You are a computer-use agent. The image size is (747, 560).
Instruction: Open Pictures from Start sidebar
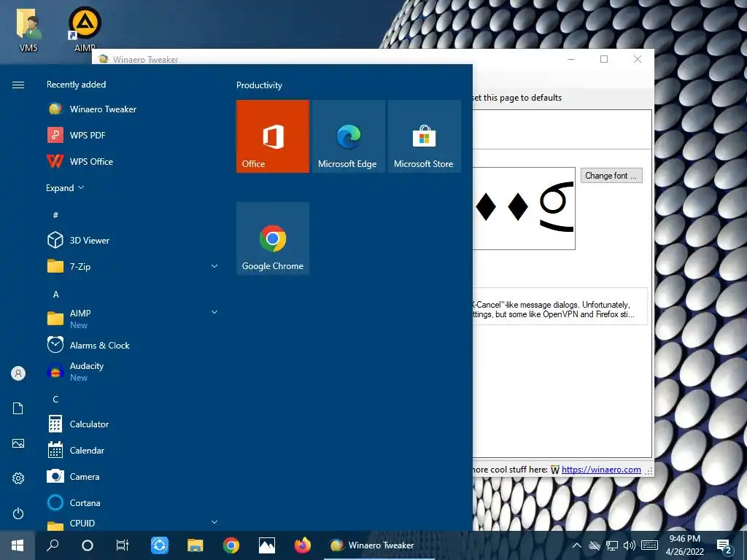18,443
